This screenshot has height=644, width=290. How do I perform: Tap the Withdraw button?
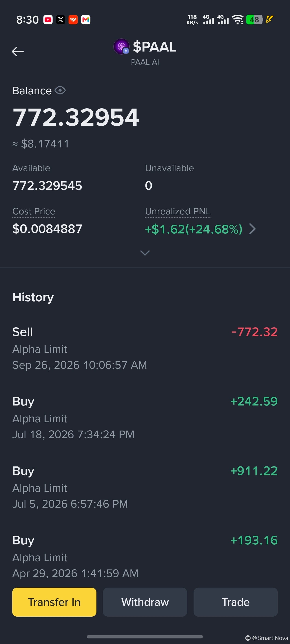(145, 602)
